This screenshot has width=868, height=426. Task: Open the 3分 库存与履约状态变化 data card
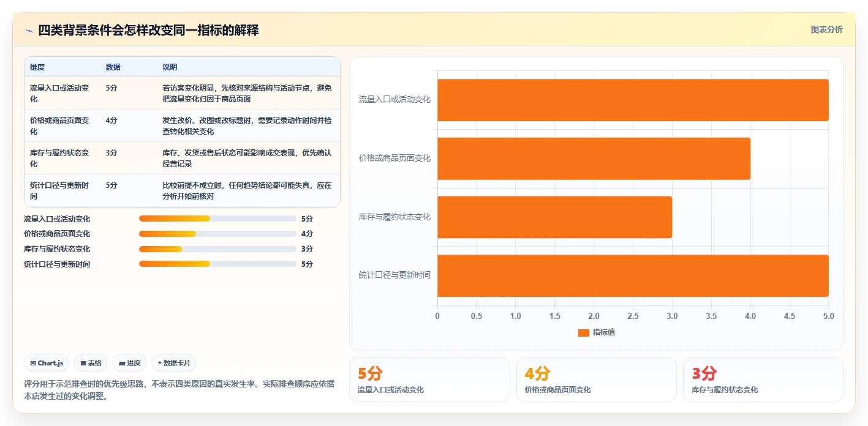pos(763,379)
